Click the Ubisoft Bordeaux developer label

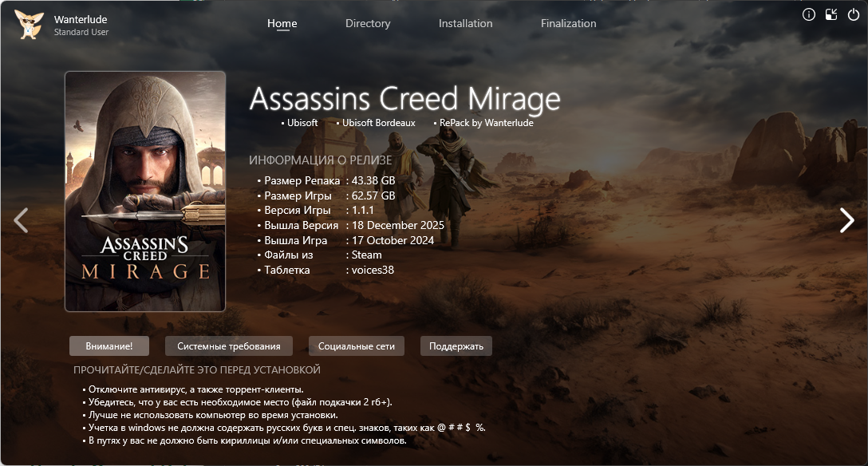pyautogui.click(x=379, y=123)
